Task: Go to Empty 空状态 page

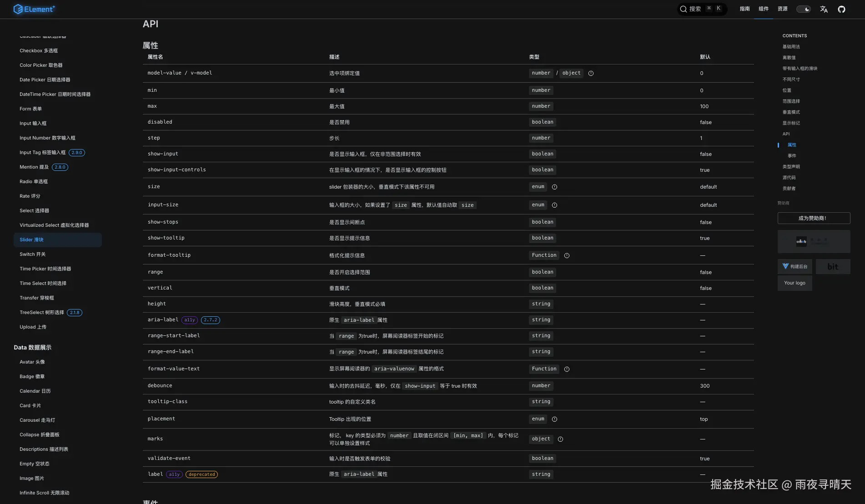Action: (x=35, y=464)
